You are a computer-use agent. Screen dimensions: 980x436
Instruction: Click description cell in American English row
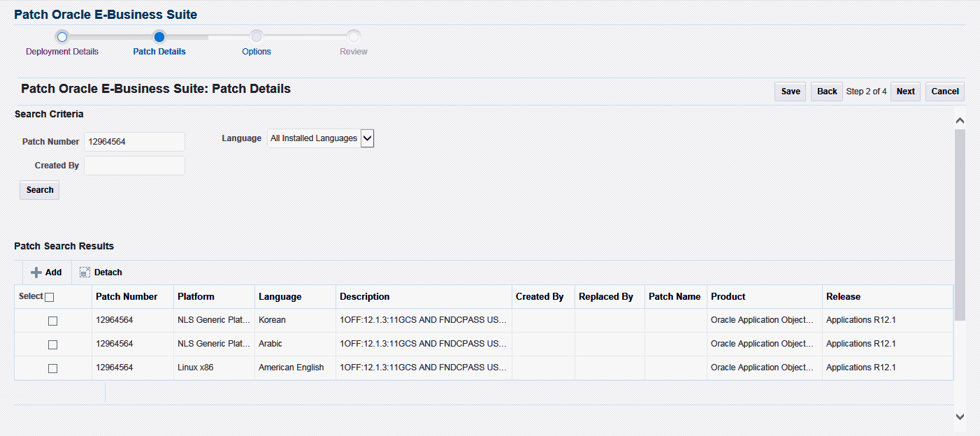point(424,368)
